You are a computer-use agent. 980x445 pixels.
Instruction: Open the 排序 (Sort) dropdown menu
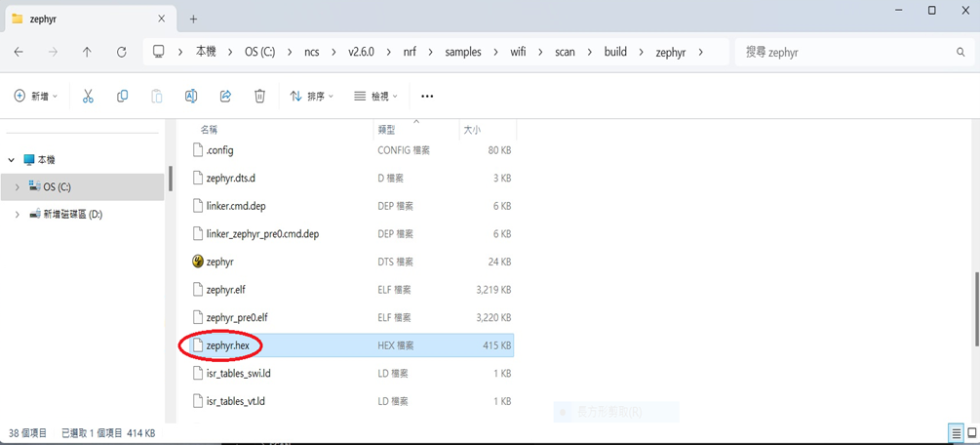pos(311,96)
